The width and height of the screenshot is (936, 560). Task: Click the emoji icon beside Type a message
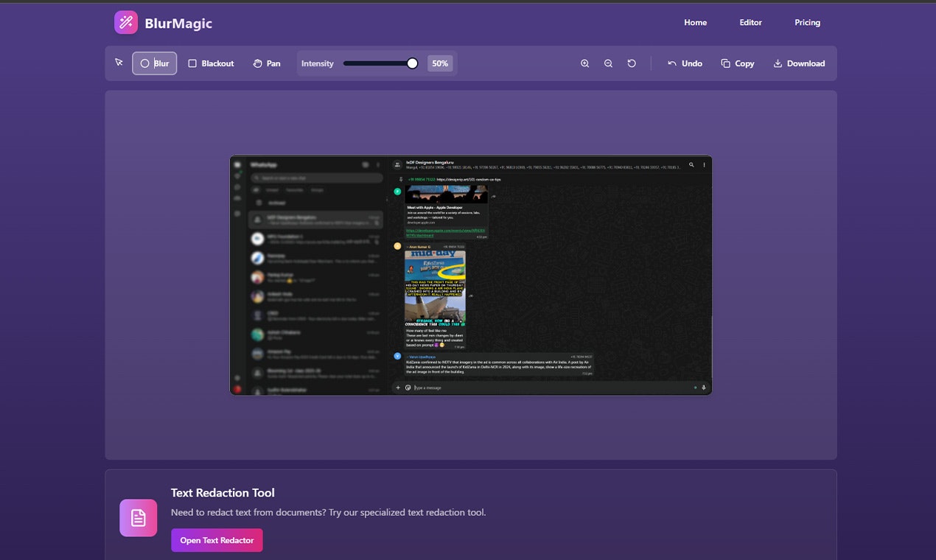(408, 388)
